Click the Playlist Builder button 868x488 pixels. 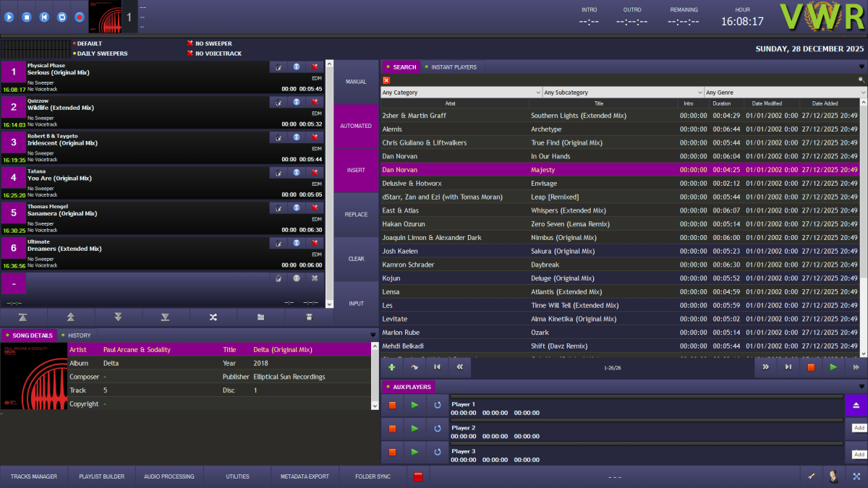coord(101,476)
